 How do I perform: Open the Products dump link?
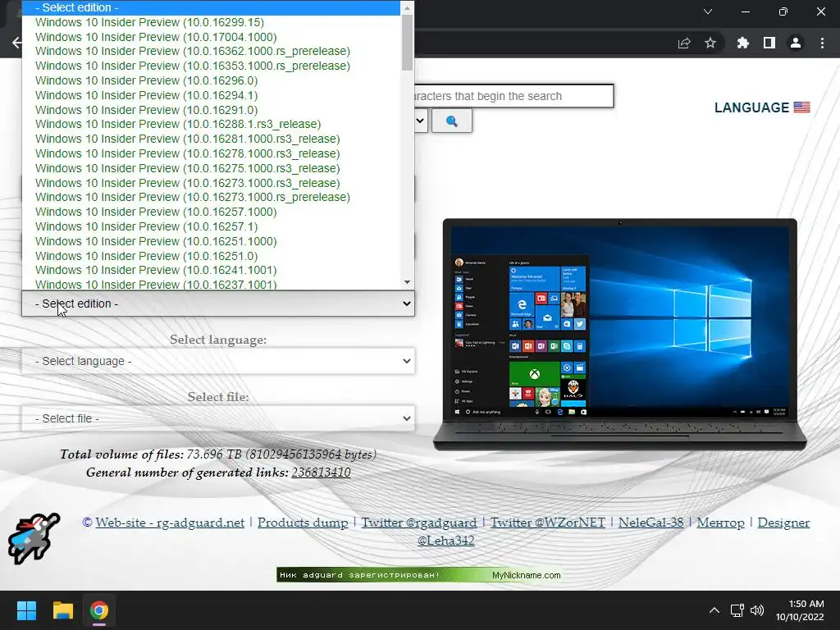303,523
